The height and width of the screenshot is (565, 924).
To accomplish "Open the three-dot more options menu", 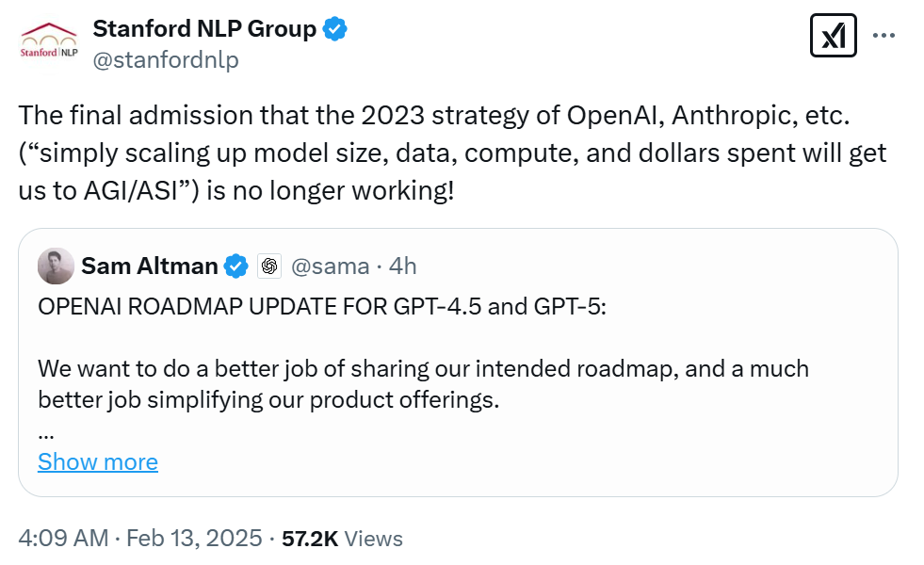I will 883,36.
